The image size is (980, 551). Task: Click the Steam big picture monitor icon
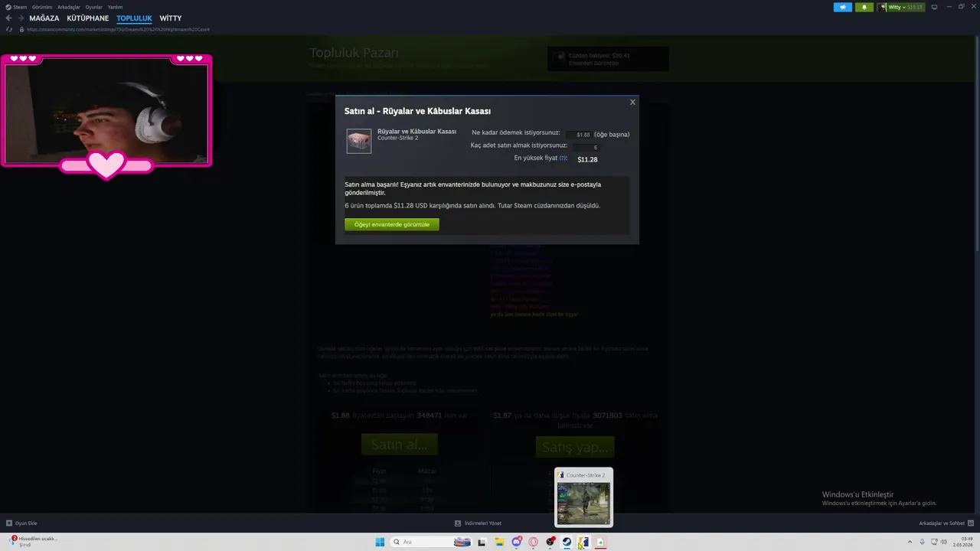(934, 7)
